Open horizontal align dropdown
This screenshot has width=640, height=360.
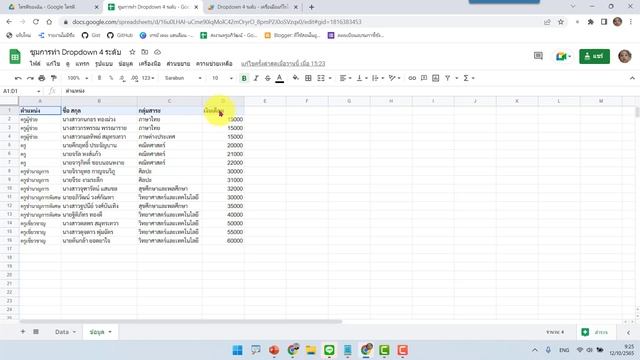[345, 78]
